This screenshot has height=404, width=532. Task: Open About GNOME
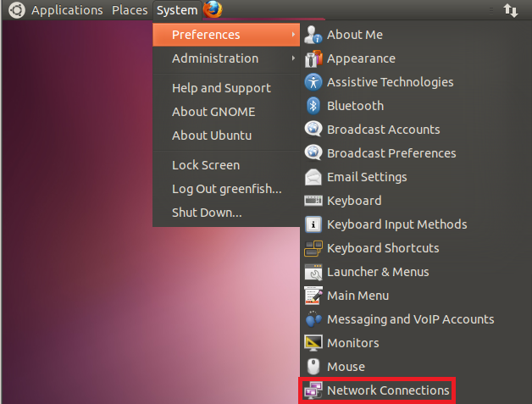click(226, 112)
